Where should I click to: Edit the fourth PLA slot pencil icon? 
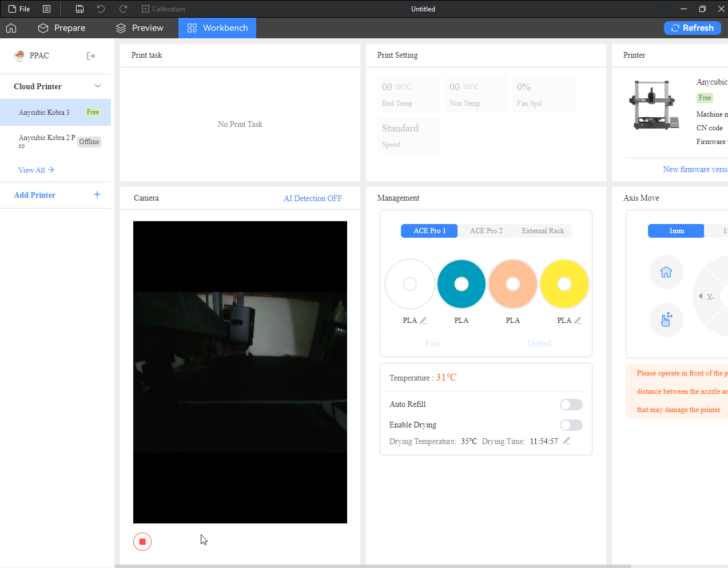tap(578, 321)
